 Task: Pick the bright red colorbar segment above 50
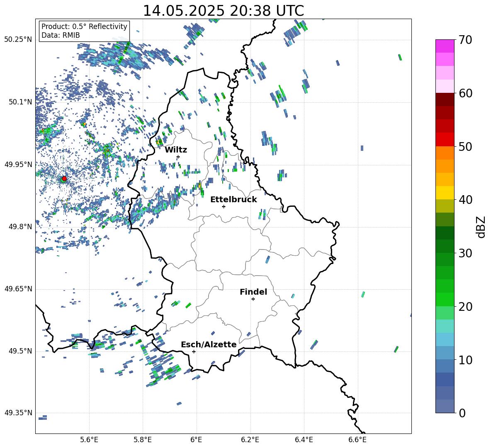pyautogui.click(x=445, y=140)
